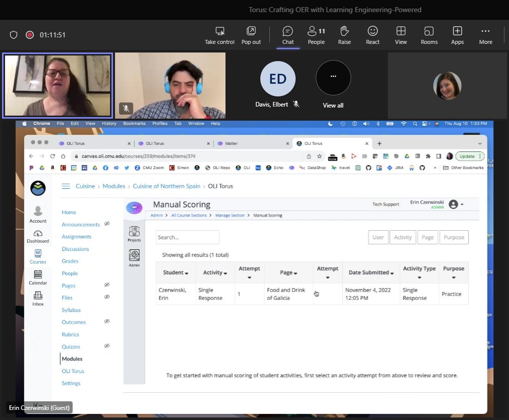Toggle the Activity filter button

(403, 237)
